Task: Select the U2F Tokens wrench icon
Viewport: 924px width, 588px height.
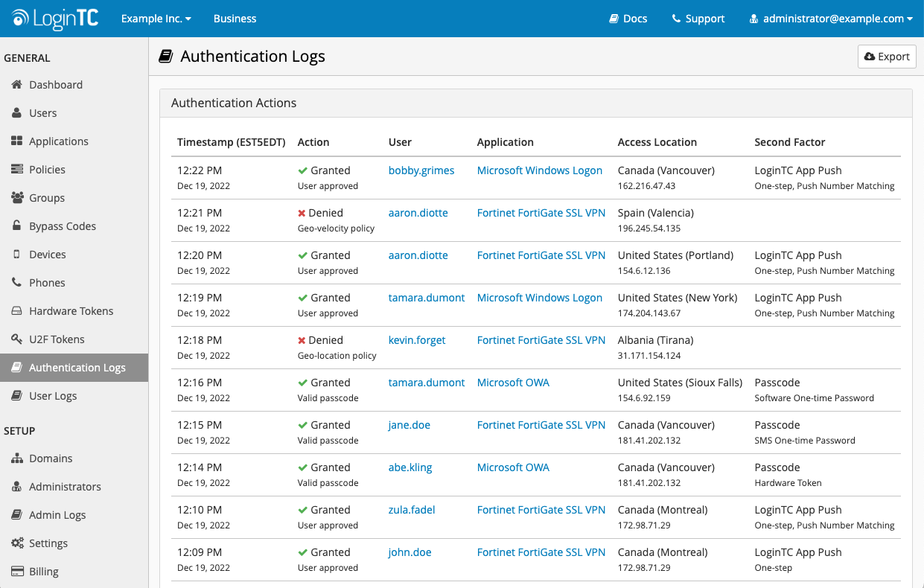Action: [16, 339]
